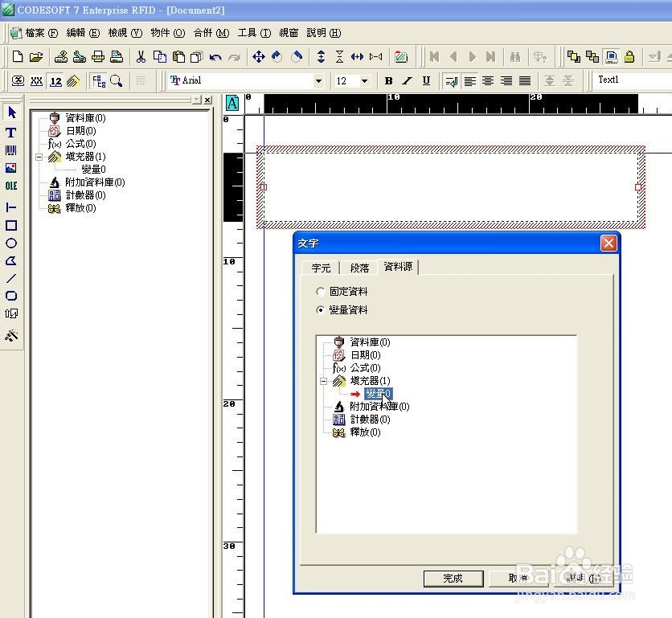The width and height of the screenshot is (672, 618).
Task: Click the Undo arrow icon
Action: 215,57
